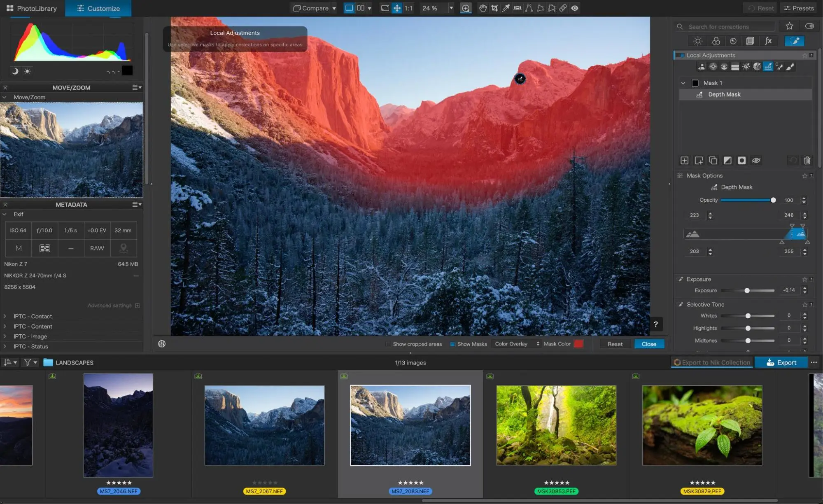Switch to single image view
Screen dimensions: 823x504
pyautogui.click(x=349, y=8)
